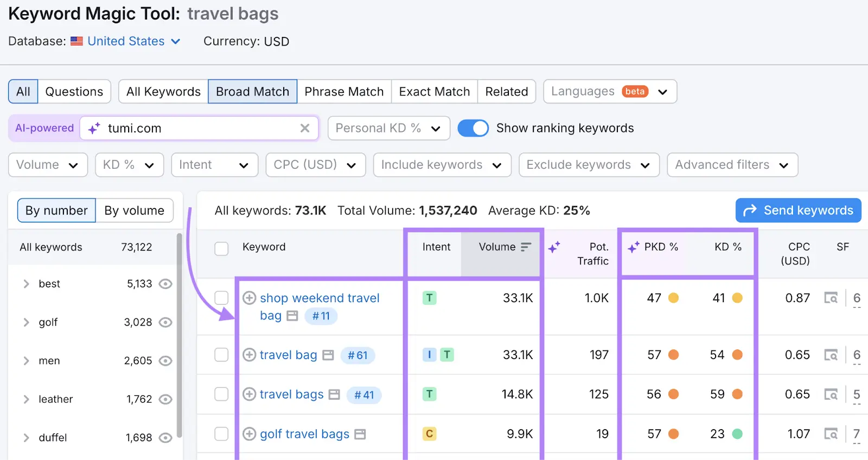
Task: Click the Volume column sort icon
Action: tap(526, 247)
